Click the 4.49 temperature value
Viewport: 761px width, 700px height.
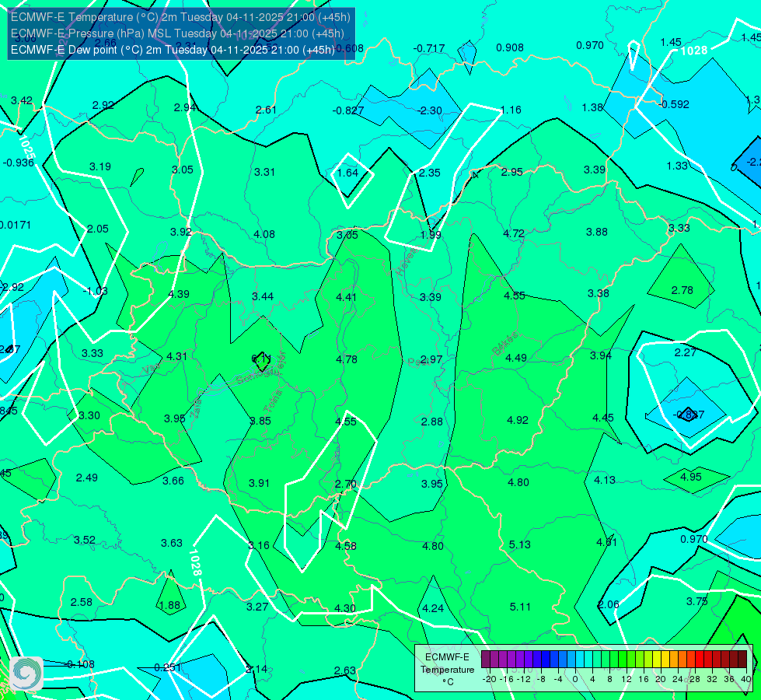(516, 358)
